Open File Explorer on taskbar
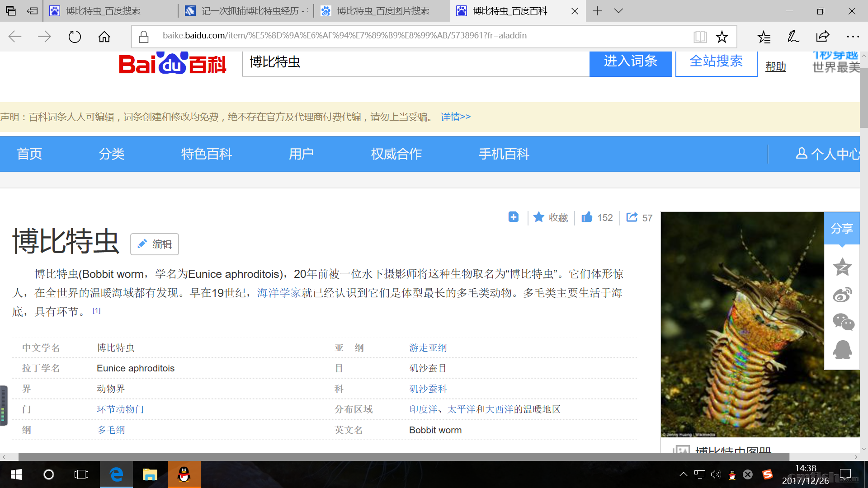This screenshot has width=868, height=488. coord(150,474)
